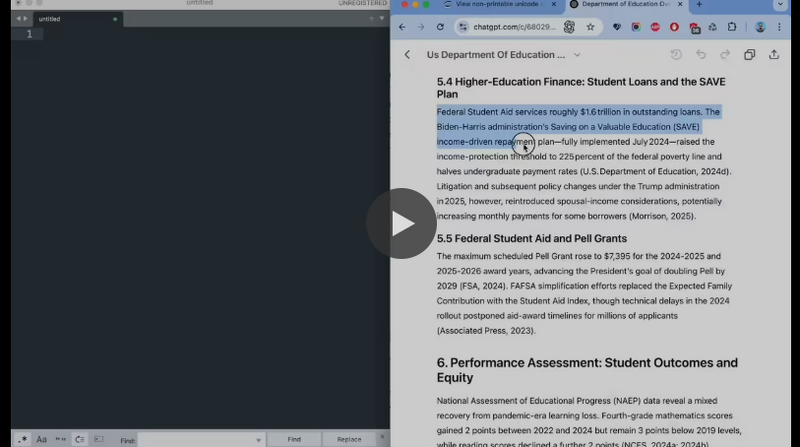Enable the wrap search toggle
This screenshot has width=800, height=447.
click(x=80, y=439)
